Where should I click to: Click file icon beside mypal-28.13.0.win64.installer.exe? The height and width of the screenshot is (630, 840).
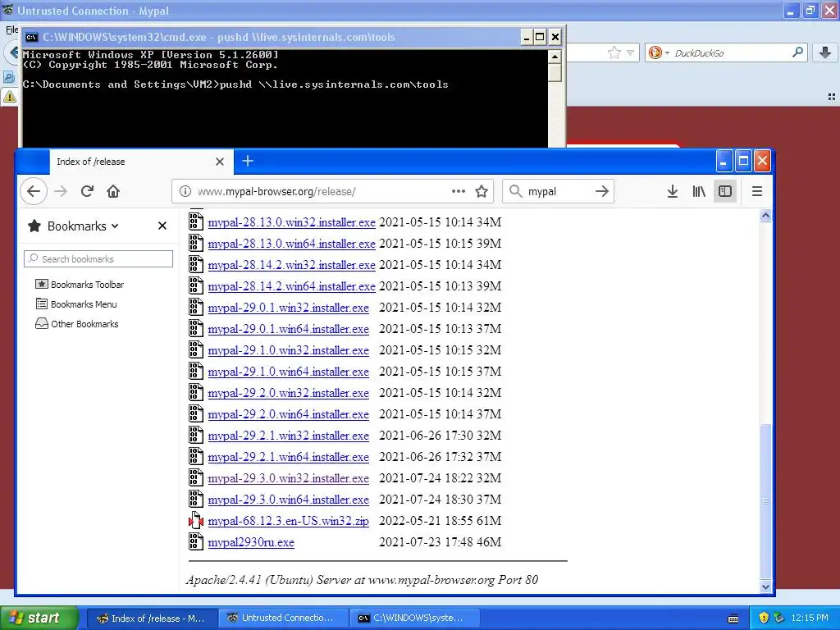(x=195, y=243)
